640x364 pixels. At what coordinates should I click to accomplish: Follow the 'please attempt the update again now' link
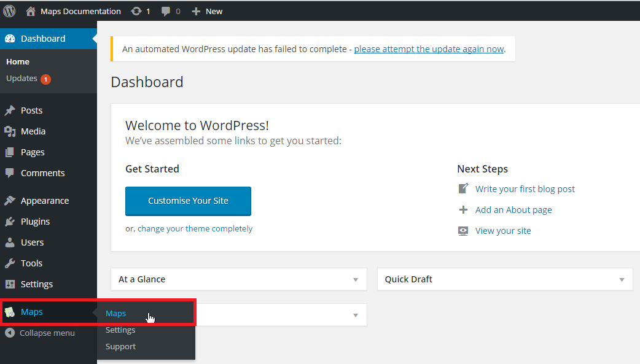coord(429,49)
